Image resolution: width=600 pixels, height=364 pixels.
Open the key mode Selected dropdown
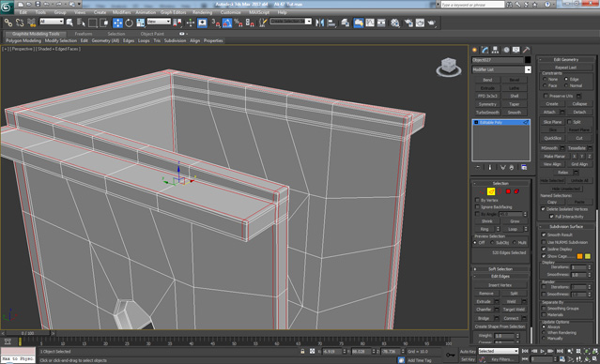[499, 351]
